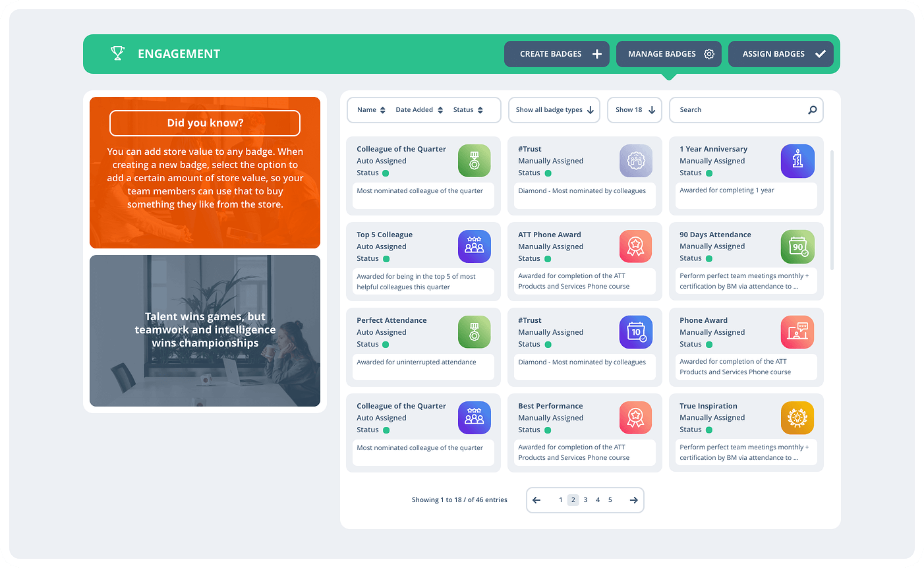This screenshot has height=568, width=924.
Task: Click into the Search input field
Action: [x=738, y=110]
